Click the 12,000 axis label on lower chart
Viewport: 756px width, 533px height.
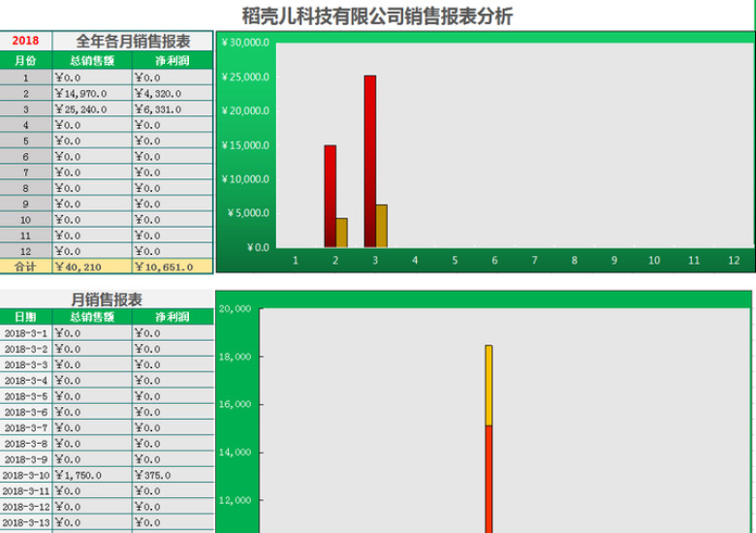(235, 500)
